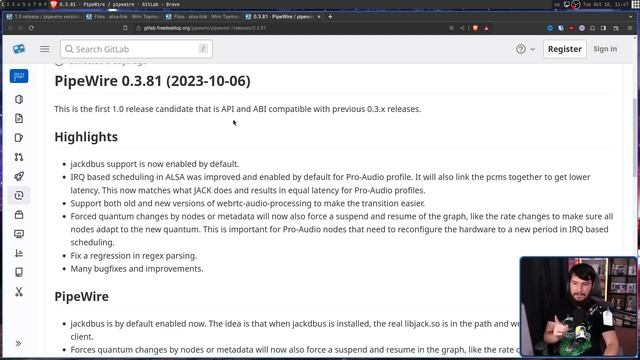The width and height of the screenshot is (640, 360).
Task: Open the hamburger navigation menu
Action: click(x=44, y=49)
